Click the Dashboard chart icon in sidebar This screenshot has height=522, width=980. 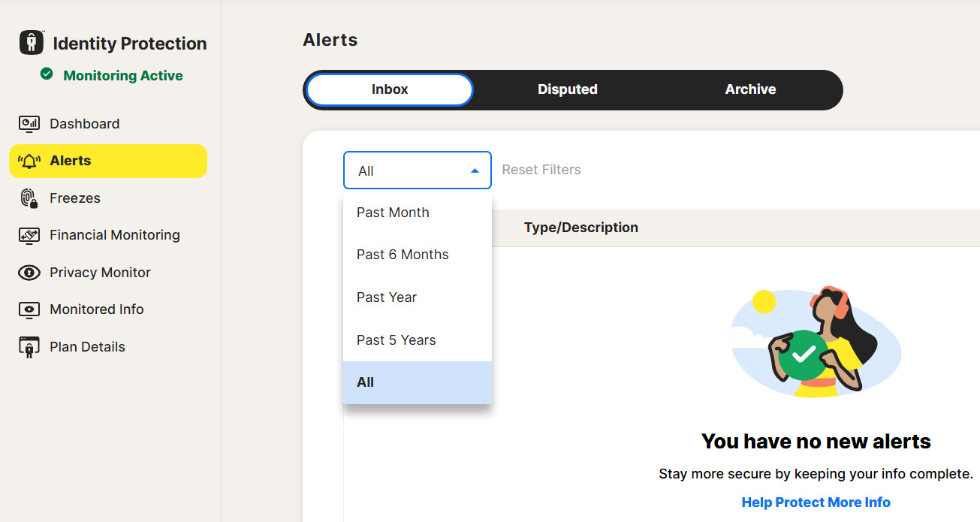pyautogui.click(x=29, y=124)
